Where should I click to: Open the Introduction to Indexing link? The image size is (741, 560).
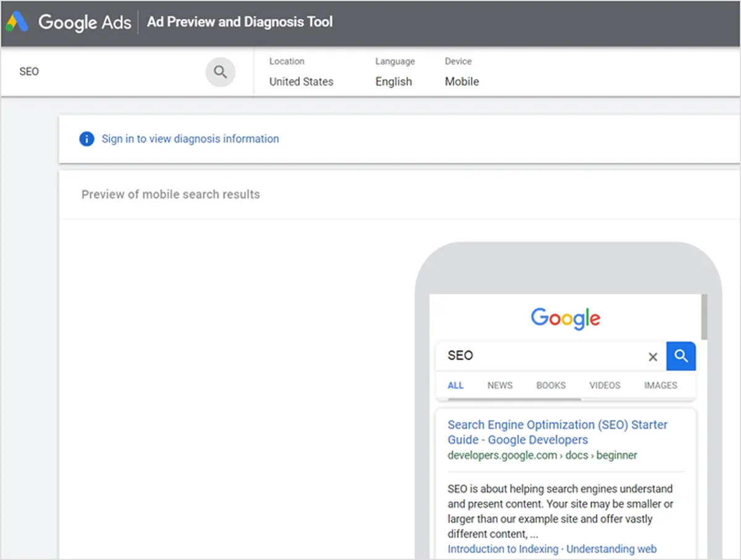coord(503,549)
